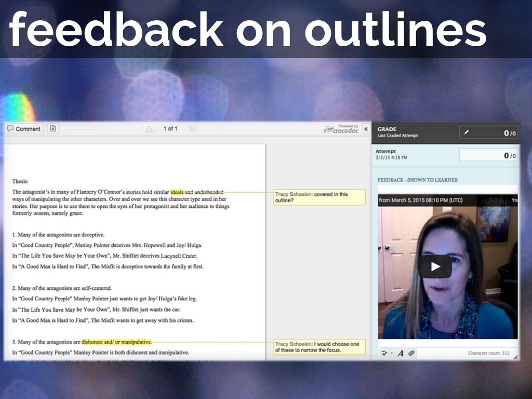Image resolution: width=532 pixels, height=399 pixels.
Task: Click the crocodoc logo
Action: point(341,129)
